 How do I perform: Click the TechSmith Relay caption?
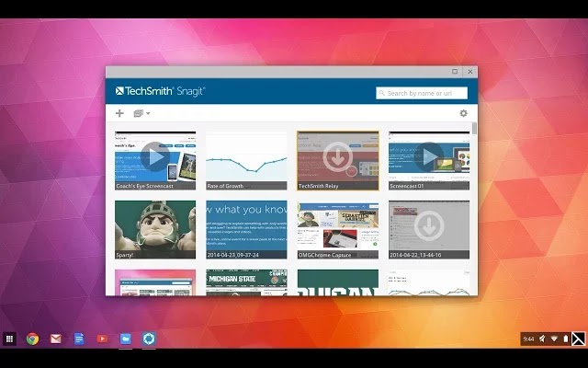click(319, 186)
